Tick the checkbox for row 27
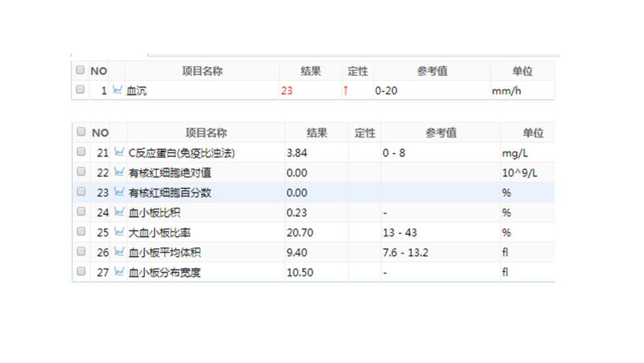The width and height of the screenshot is (644, 363). click(81, 271)
